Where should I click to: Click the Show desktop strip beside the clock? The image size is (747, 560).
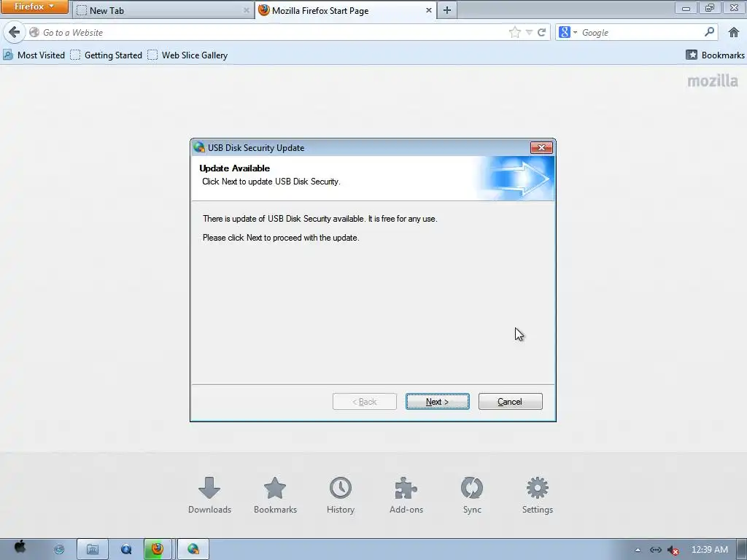742,550
